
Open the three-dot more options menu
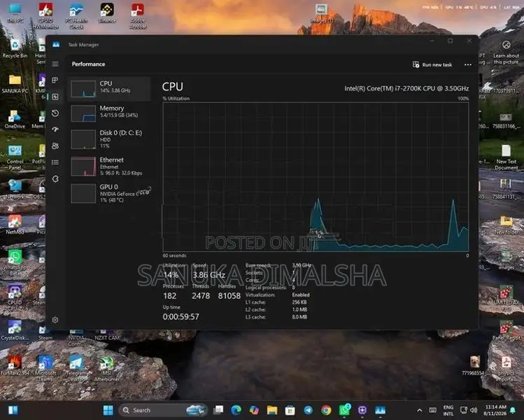coord(468,64)
